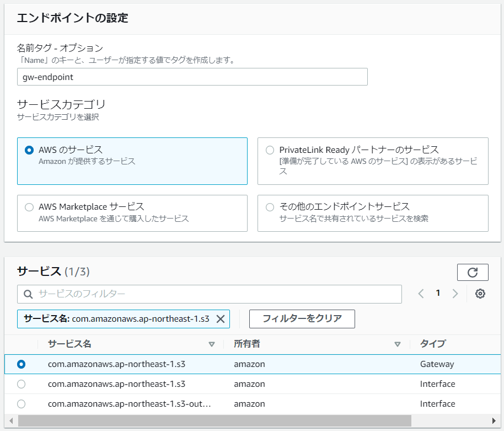504x431 pixels.
Task: Click the エンドポイントの設定 heading
Action: coord(73,18)
